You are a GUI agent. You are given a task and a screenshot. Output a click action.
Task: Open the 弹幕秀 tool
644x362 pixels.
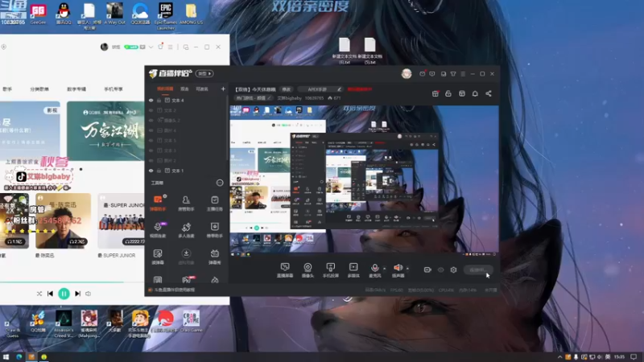(214, 257)
